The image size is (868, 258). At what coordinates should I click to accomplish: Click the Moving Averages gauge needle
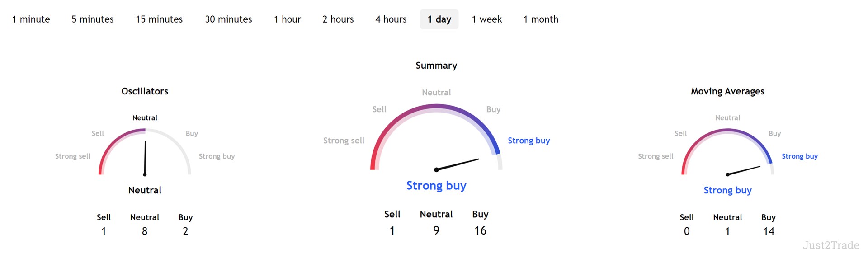tap(744, 170)
